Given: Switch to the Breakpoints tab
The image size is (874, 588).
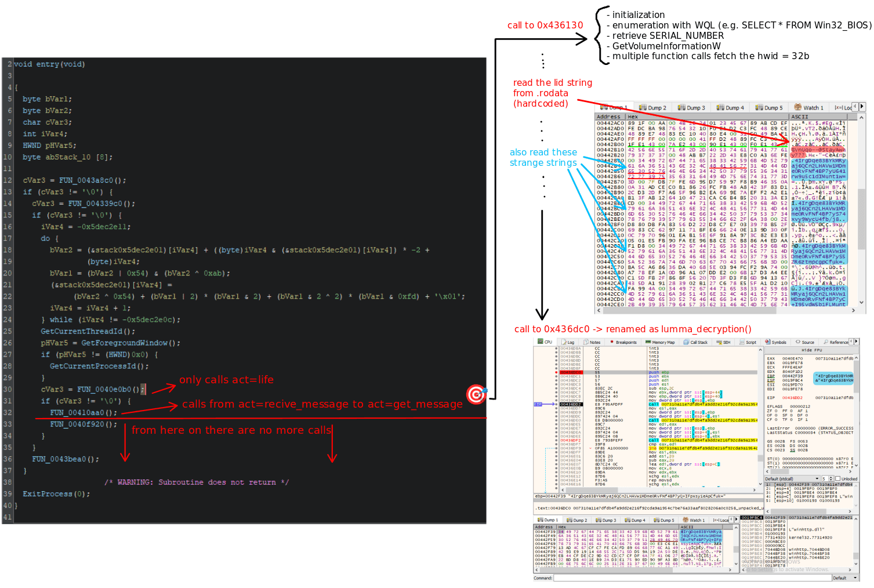Looking at the screenshot, I should point(623,342).
